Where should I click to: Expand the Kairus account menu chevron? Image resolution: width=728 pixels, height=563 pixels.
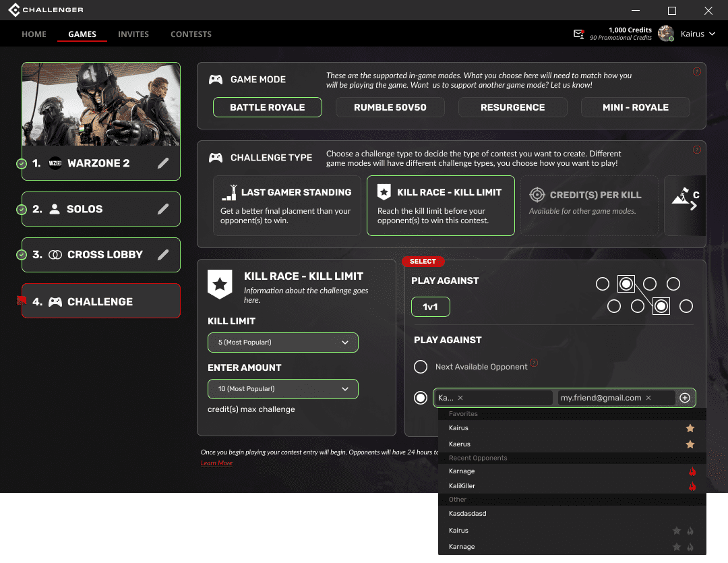pyautogui.click(x=712, y=34)
